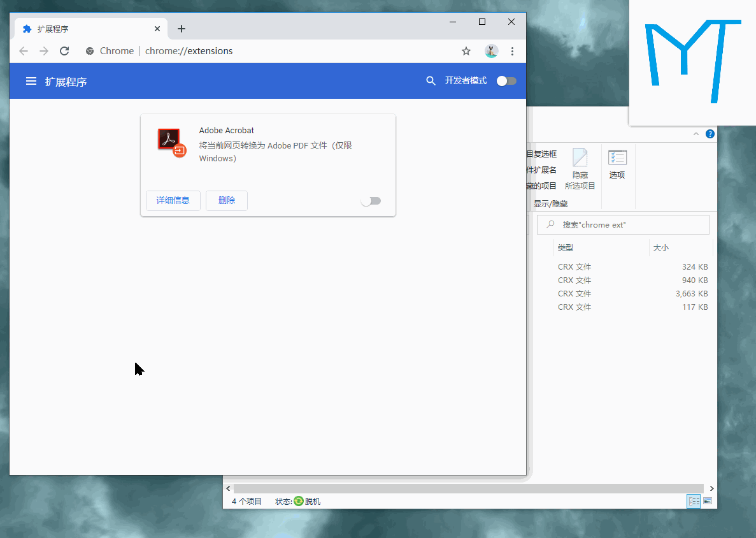Click 删除 to remove Adobe Acrobat

tap(227, 200)
